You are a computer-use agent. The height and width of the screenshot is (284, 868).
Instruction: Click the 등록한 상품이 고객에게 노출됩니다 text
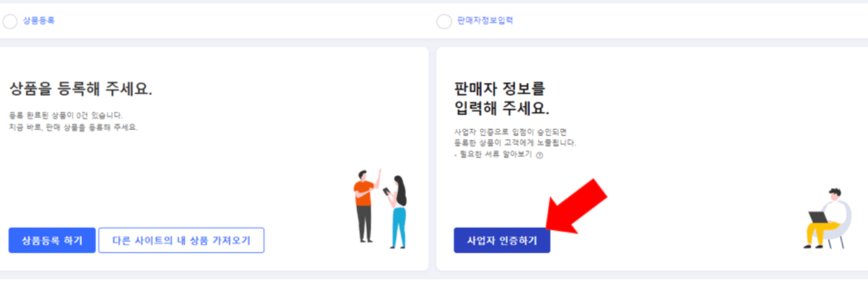(x=515, y=143)
